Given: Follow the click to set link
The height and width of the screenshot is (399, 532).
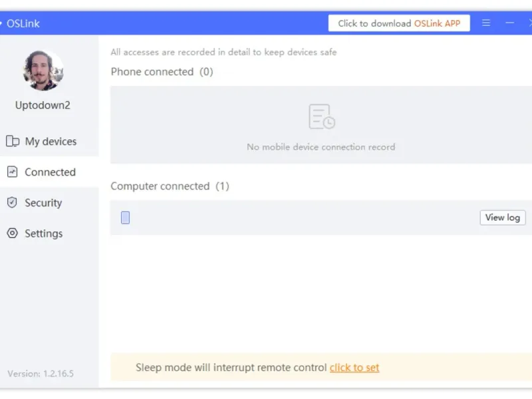Looking at the screenshot, I should click(x=354, y=368).
